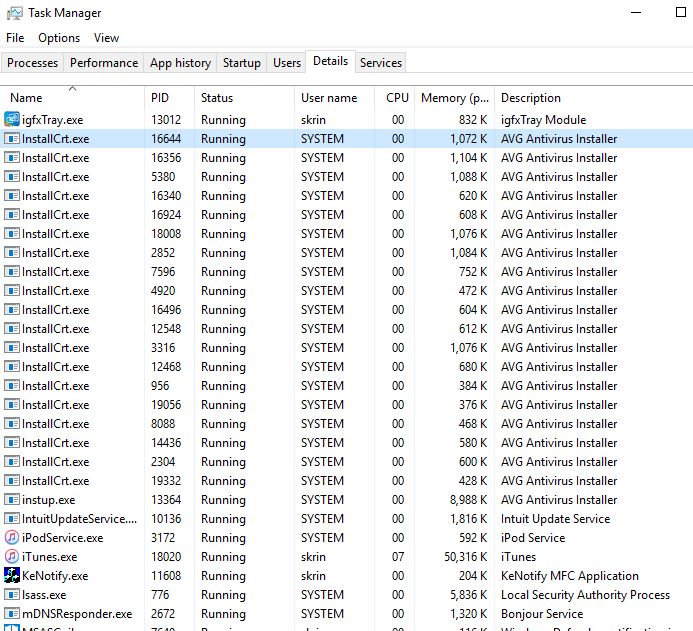This screenshot has width=693, height=631.
Task: Click PID 4920 cell
Action: [x=163, y=291]
